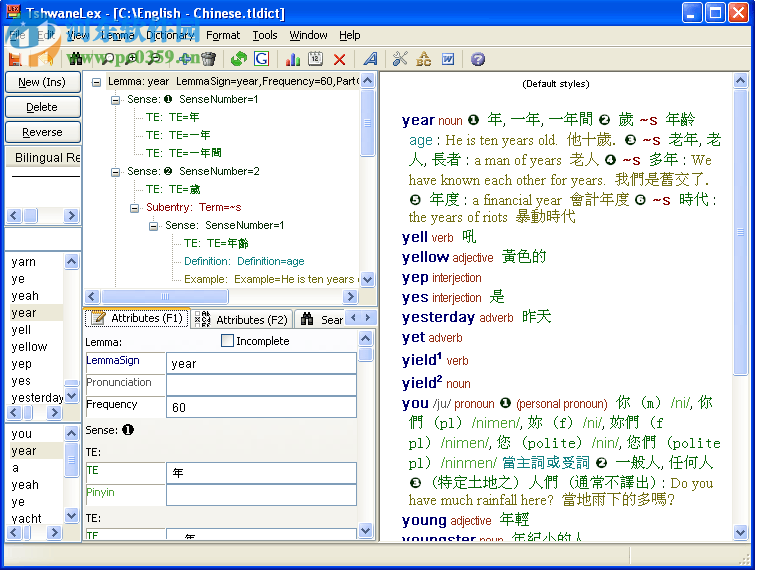Click the blue G toolbar icon

pos(262,59)
